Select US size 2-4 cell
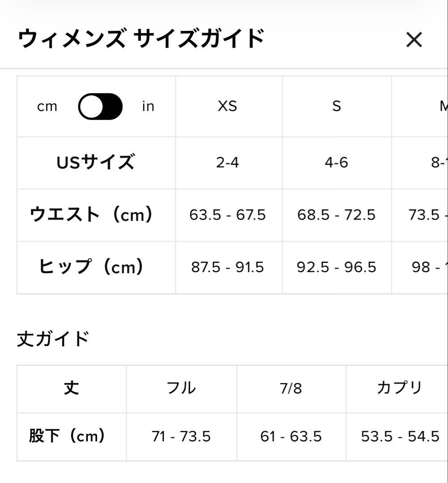448x483 pixels. click(x=228, y=162)
